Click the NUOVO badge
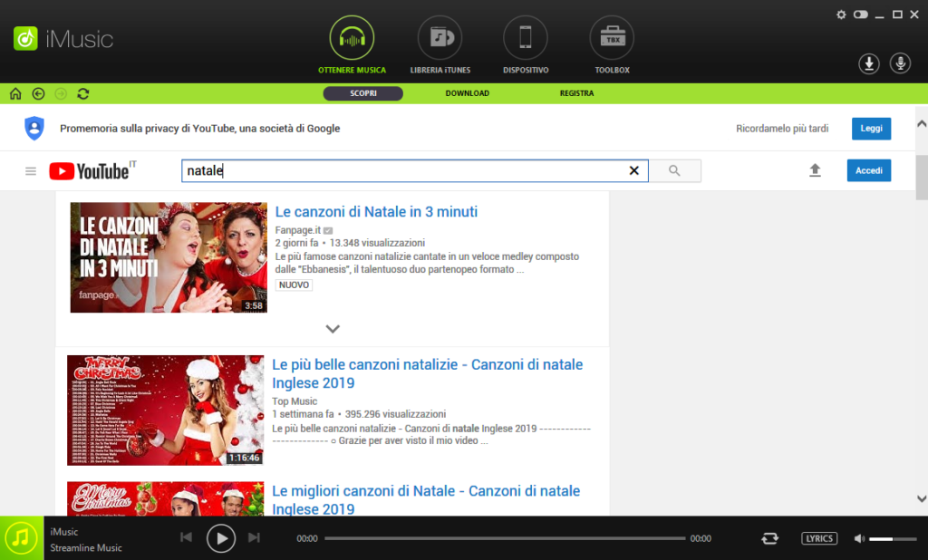The image size is (928, 560). 294,285
